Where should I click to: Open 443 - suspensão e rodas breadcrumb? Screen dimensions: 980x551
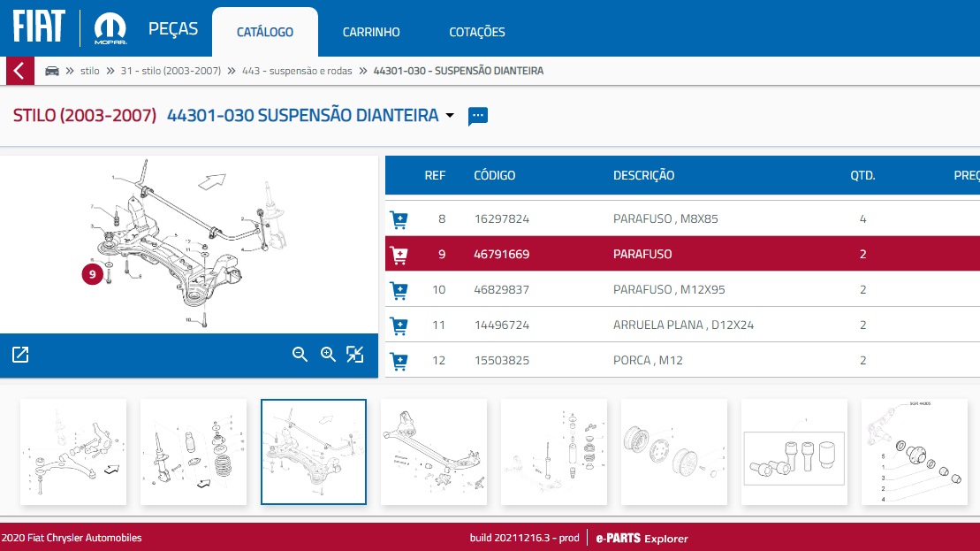[x=297, y=71]
